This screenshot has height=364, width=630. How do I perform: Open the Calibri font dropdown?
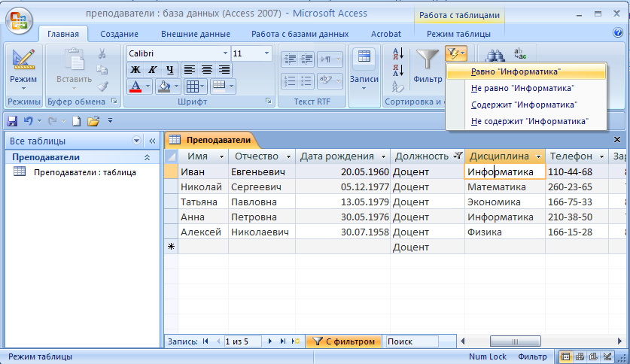(225, 53)
